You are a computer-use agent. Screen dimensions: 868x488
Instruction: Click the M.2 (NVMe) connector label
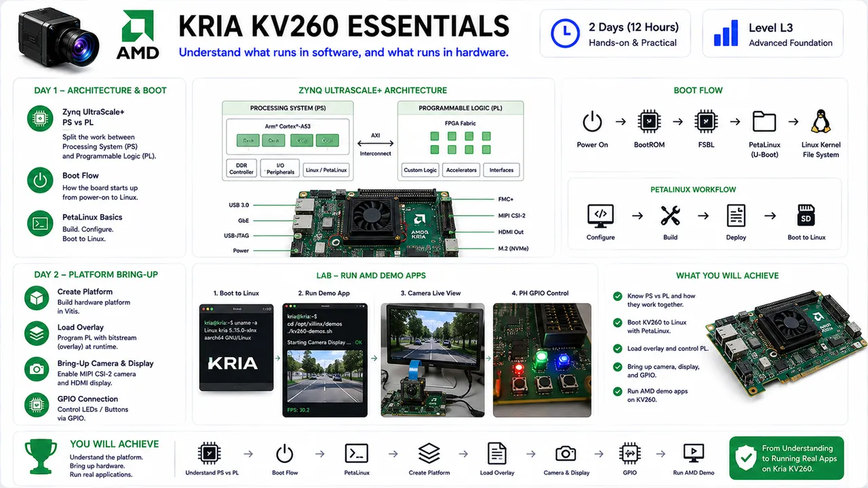coord(513,248)
